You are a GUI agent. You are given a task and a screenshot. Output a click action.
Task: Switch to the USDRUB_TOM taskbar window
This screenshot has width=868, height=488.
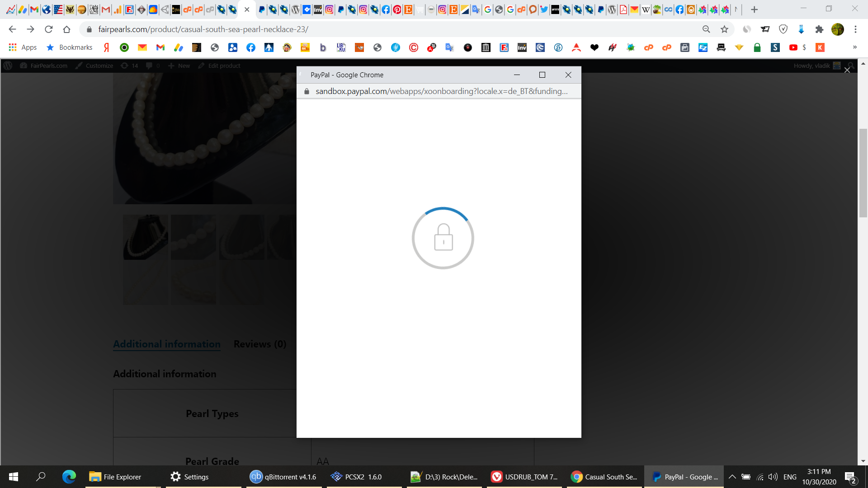524,477
